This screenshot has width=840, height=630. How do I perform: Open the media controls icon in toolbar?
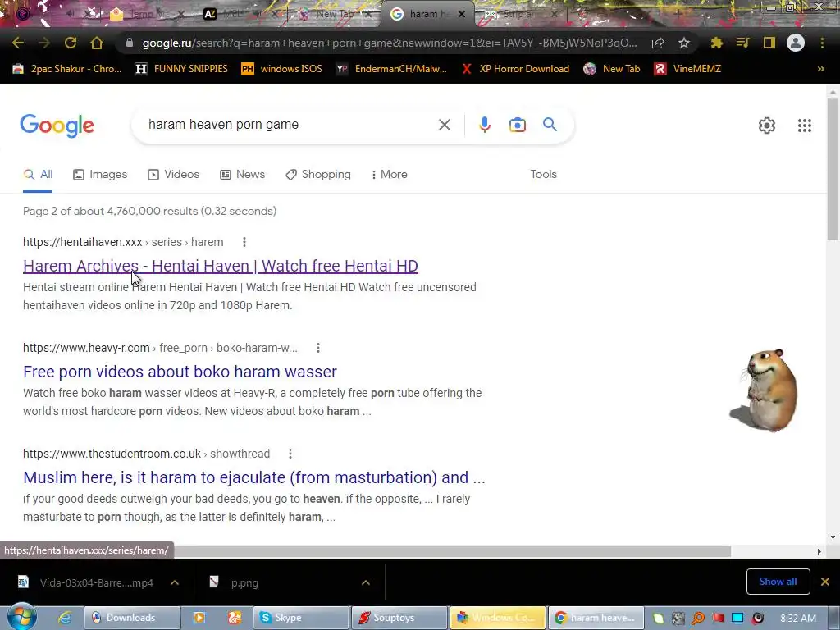[x=742, y=43]
